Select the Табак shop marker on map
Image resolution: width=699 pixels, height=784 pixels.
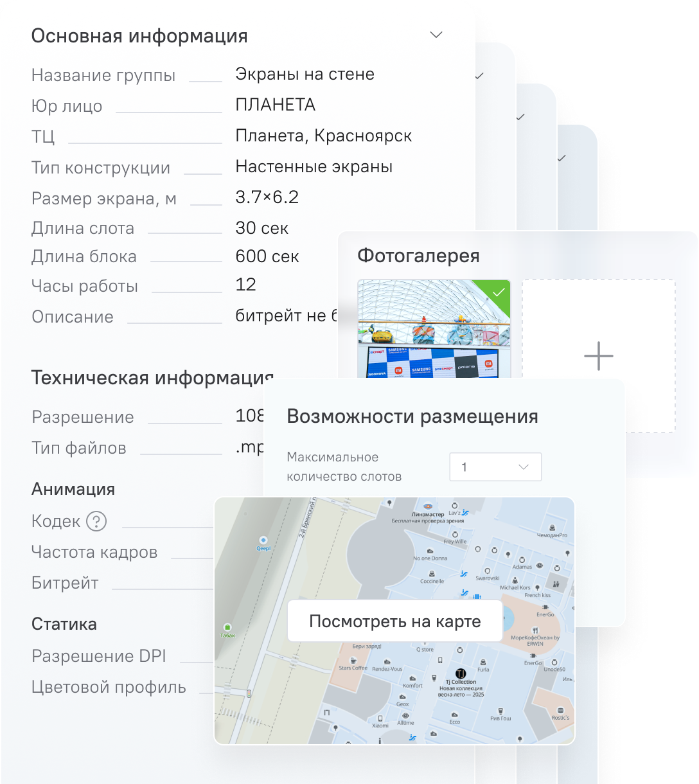pos(227,627)
